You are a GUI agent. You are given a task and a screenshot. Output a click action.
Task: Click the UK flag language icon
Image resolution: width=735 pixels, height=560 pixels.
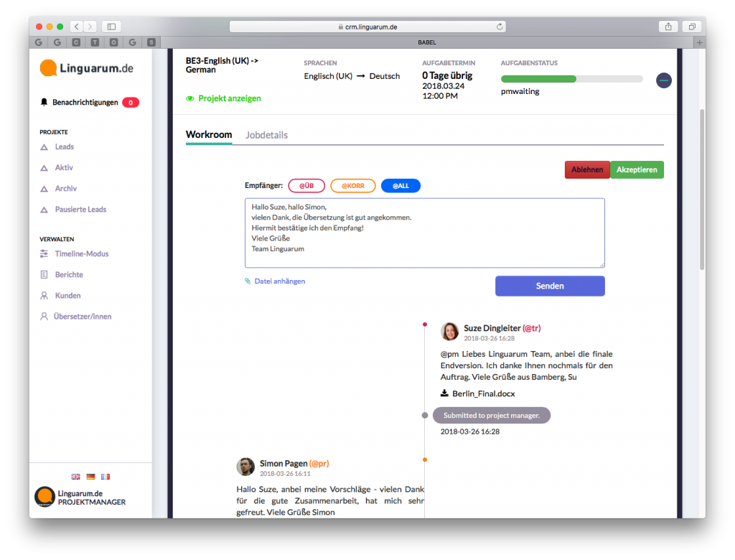(x=75, y=476)
